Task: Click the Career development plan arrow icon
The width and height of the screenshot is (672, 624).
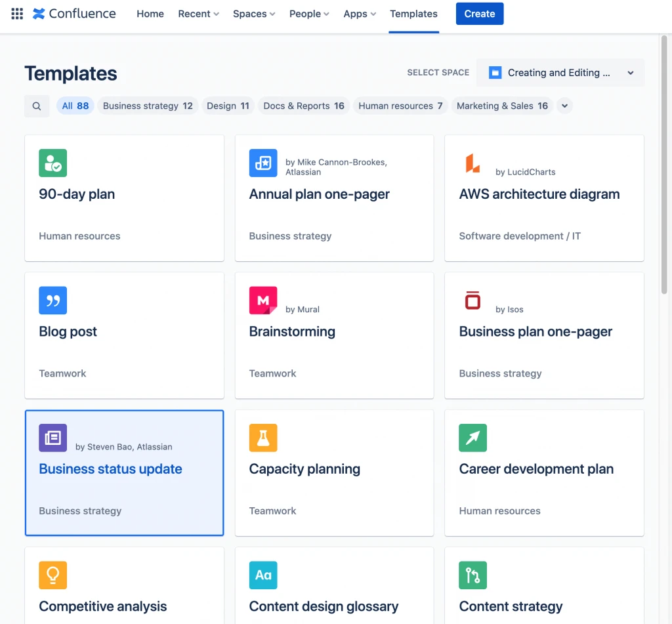Action: 472,438
